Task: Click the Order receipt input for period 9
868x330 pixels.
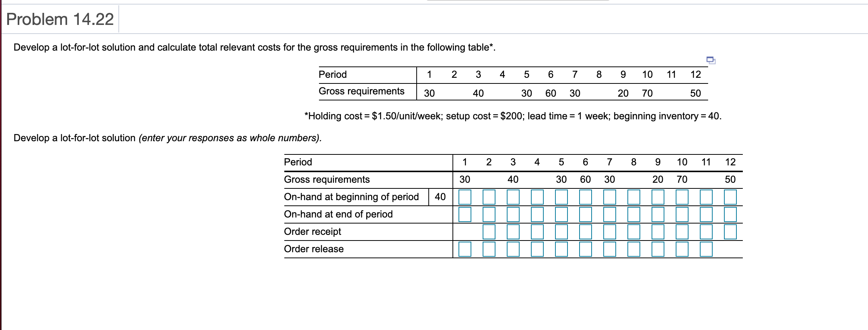Action: tap(658, 231)
